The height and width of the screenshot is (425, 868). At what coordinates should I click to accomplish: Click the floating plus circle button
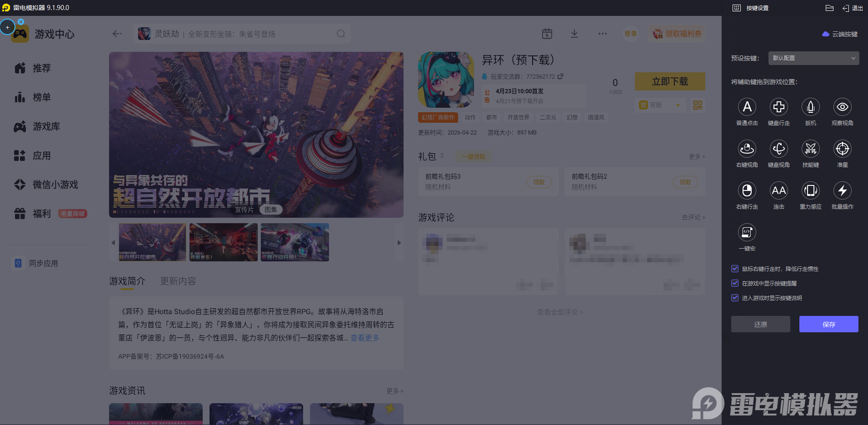(x=7, y=27)
